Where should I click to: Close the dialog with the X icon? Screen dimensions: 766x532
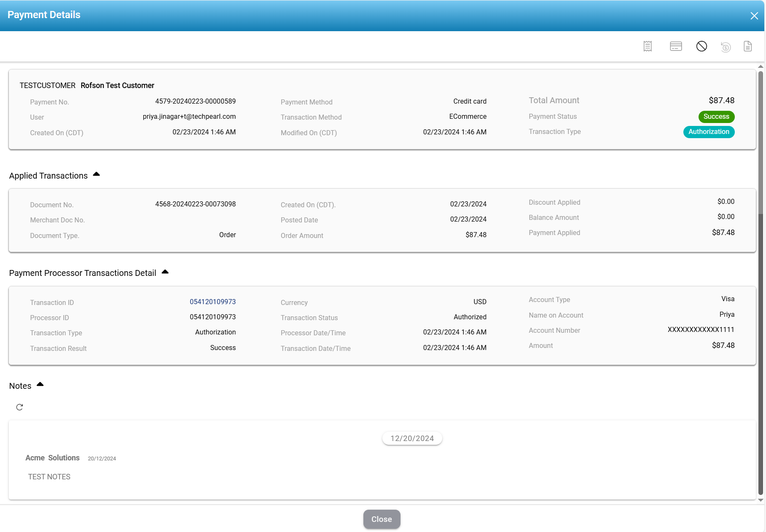[x=754, y=16]
